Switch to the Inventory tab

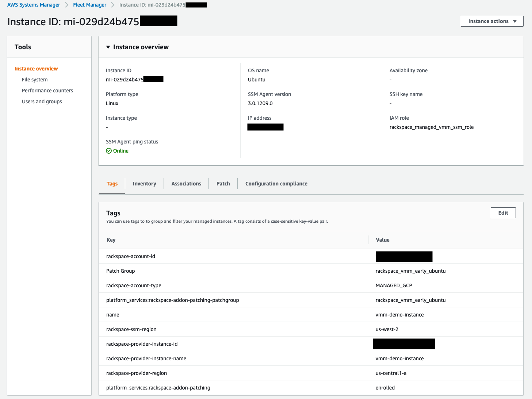(144, 184)
